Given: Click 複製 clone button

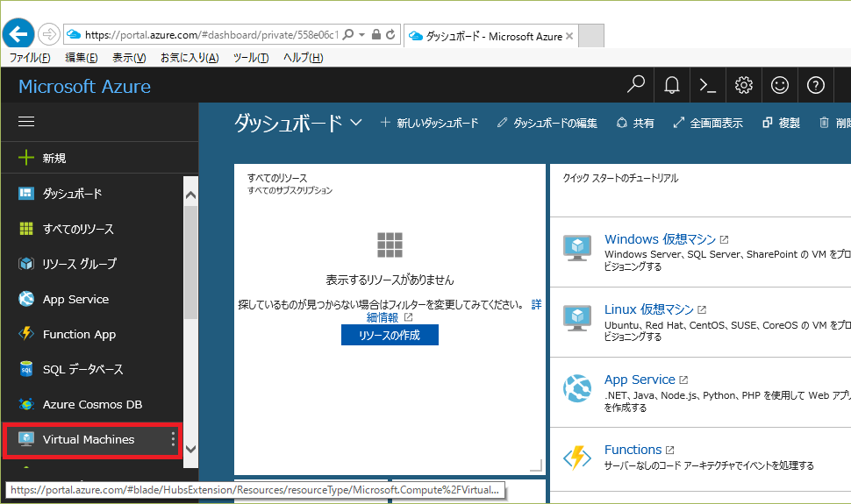Looking at the screenshot, I should 781,124.
